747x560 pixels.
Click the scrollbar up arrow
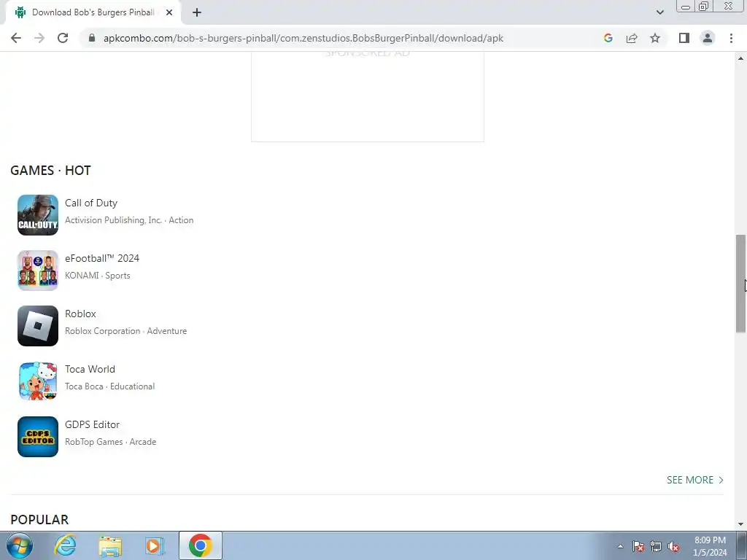click(741, 58)
